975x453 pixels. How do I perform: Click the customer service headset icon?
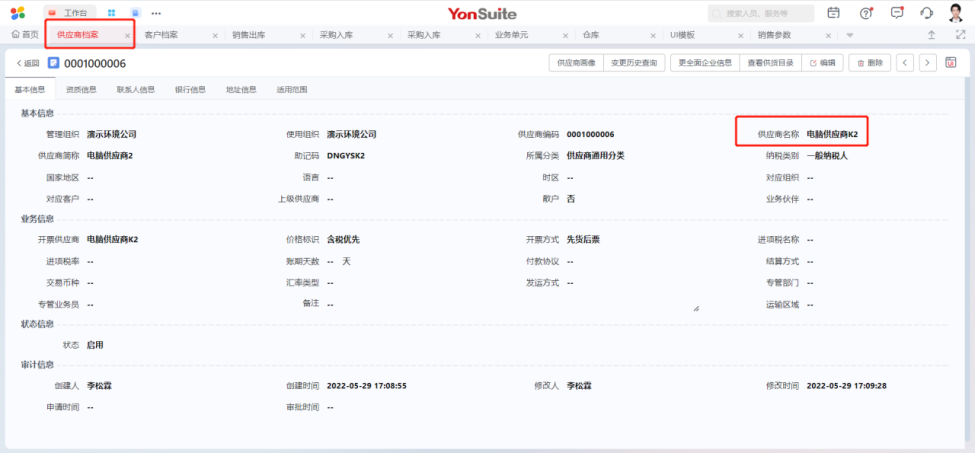tap(926, 13)
